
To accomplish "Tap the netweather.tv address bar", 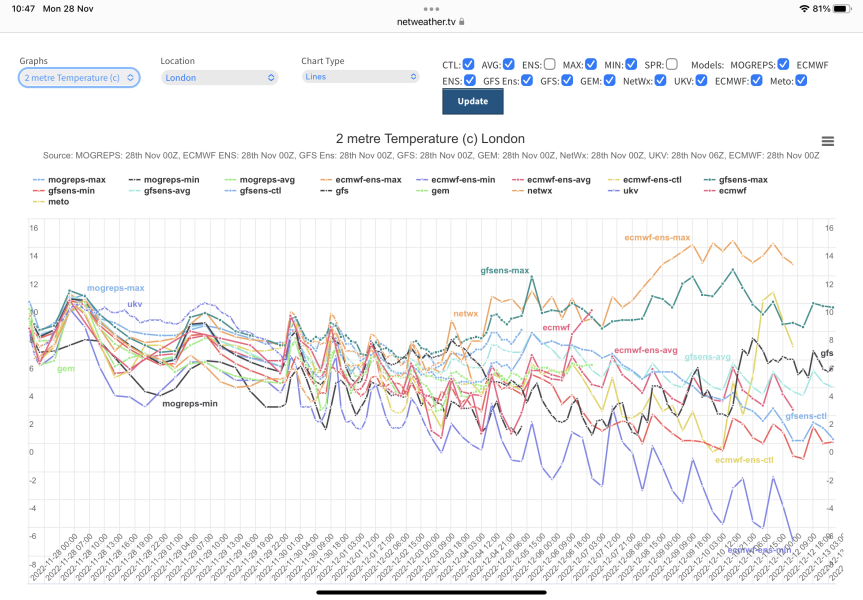I will pos(431,21).
